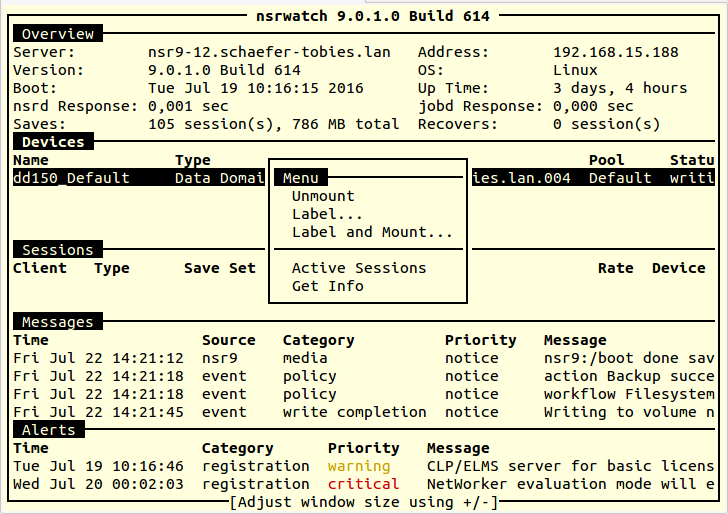Click the Adjust window size using +/- hint
Image resolution: width=728 pixels, height=514 pixels.
364,502
